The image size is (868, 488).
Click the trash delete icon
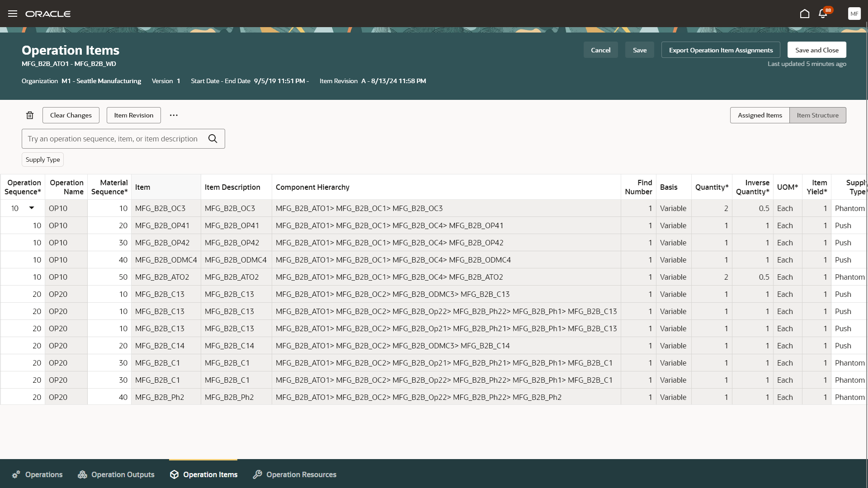click(x=30, y=115)
